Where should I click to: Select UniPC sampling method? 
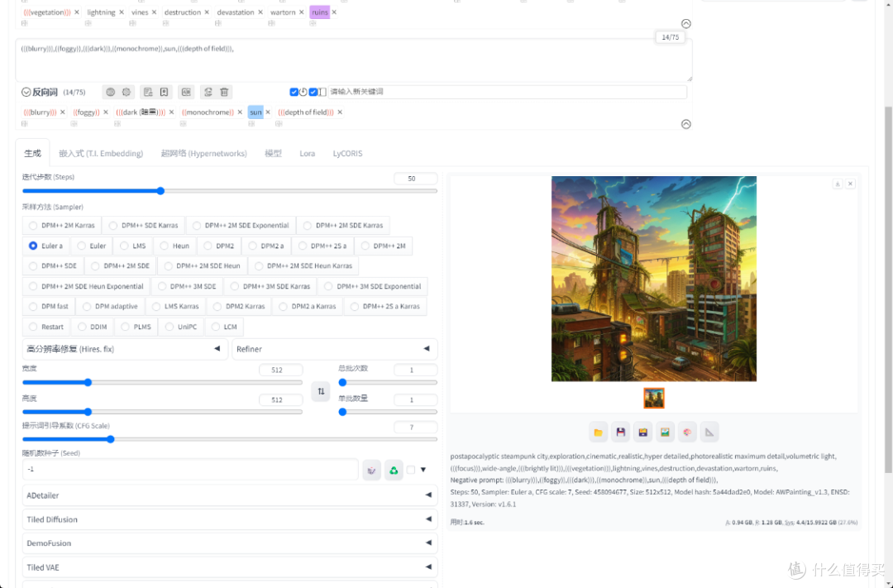pos(180,327)
